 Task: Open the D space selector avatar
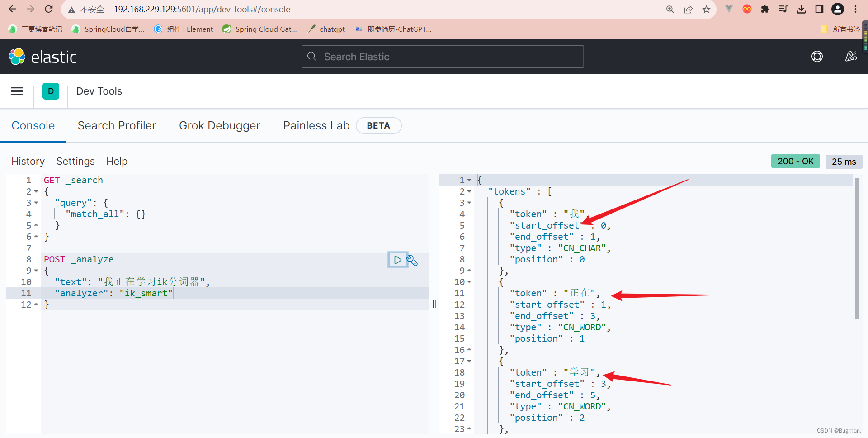pyautogui.click(x=51, y=91)
